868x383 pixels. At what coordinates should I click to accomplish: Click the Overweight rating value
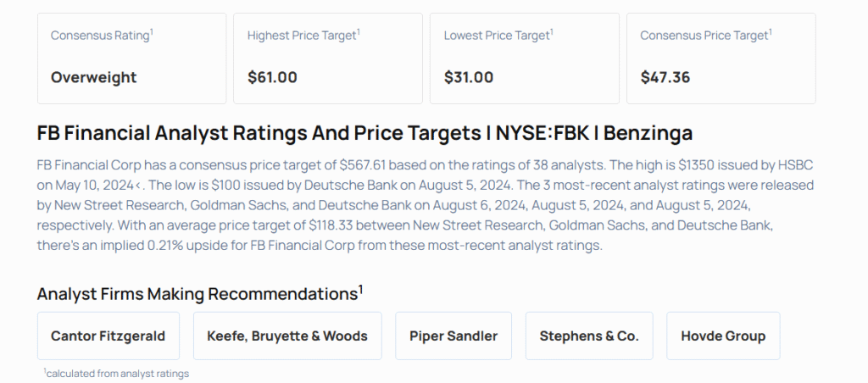pyautogui.click(x=93, y=77)
